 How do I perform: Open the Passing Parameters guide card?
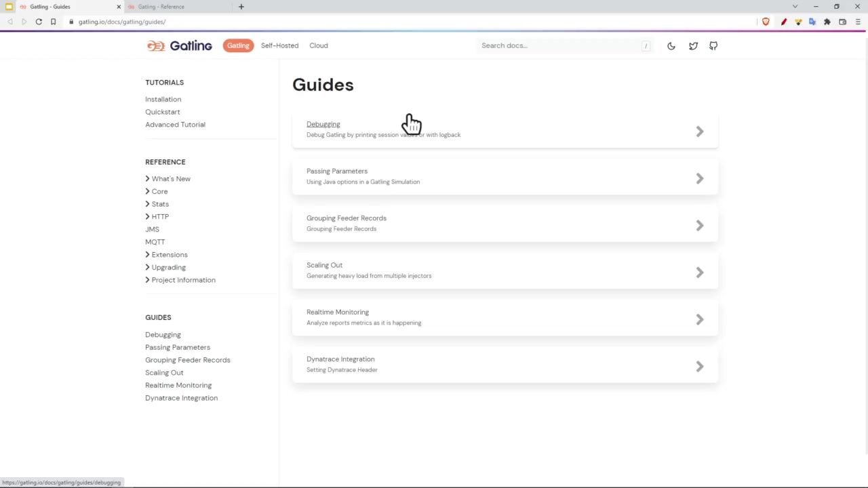pyautogui.click(x=505, y=176)
